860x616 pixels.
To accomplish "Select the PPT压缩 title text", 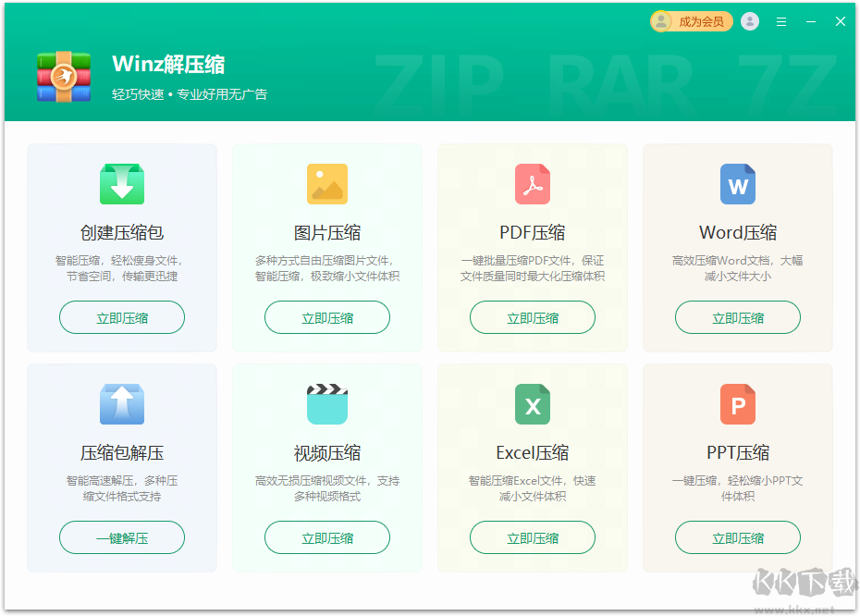I will pos(738,452).
